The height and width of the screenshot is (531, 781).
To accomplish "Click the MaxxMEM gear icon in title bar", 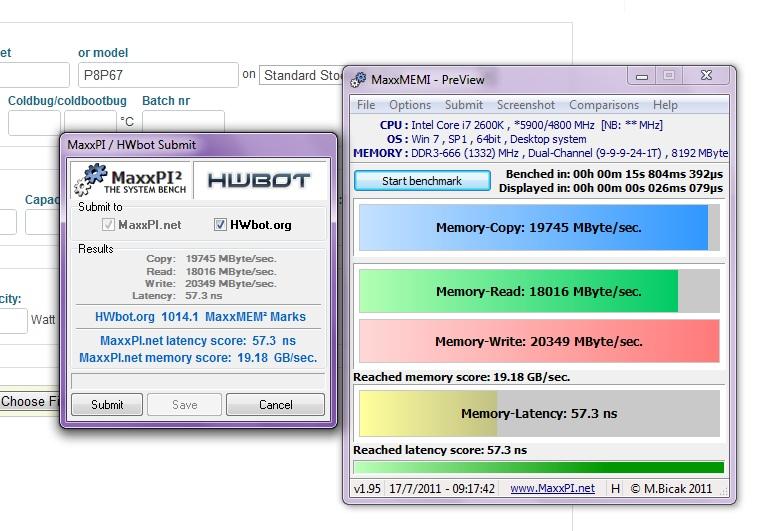I will point(358,79).
